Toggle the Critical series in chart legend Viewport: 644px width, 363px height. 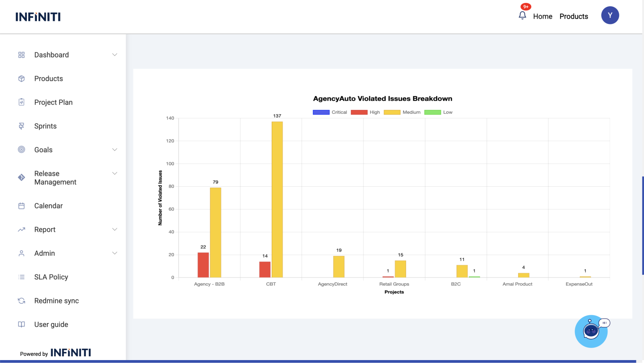pyautogui.click(x=330, y=112)
